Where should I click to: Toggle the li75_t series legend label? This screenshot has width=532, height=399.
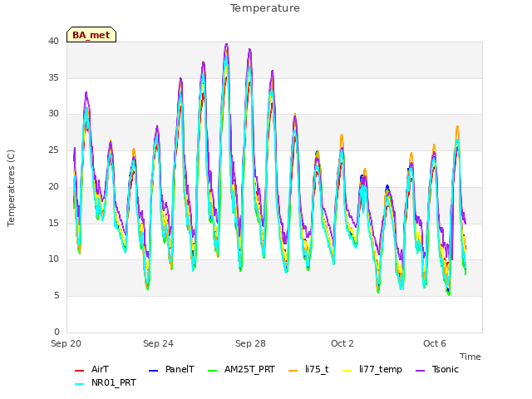click(317, 369)
